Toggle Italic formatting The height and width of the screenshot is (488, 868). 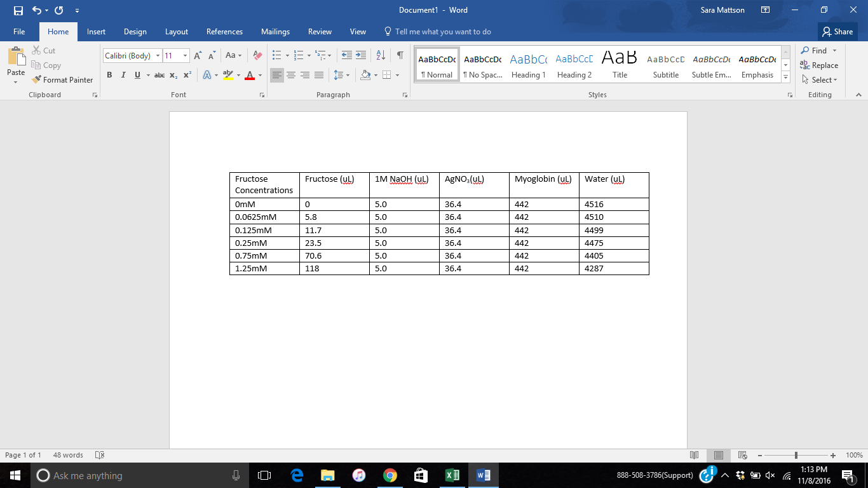pos(123,75)
